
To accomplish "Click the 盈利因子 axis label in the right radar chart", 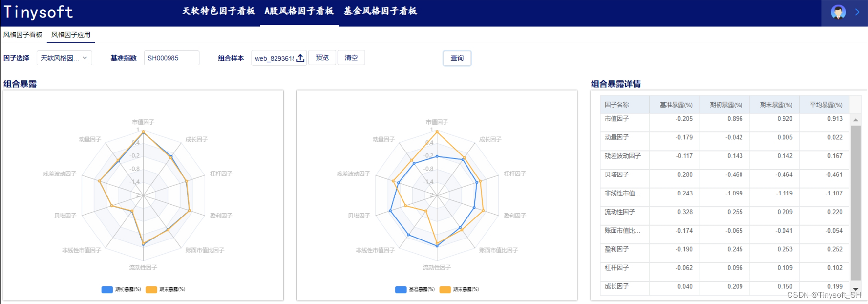I will (515, 216).
